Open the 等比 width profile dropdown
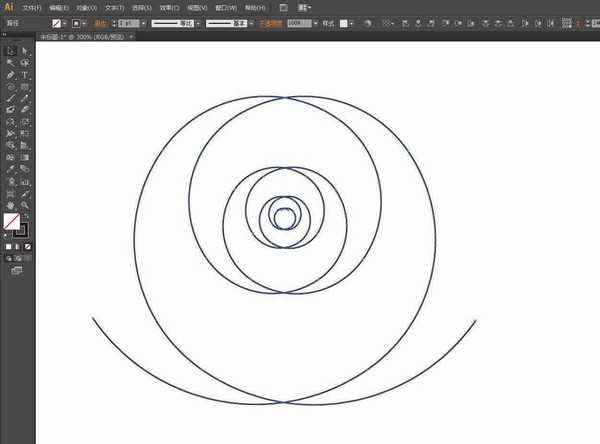This screenshot has height=444, width=600. coord(198,22)
